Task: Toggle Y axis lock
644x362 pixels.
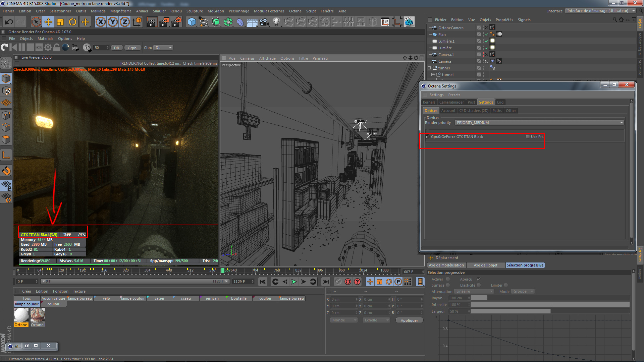Action: coord(113,22)
